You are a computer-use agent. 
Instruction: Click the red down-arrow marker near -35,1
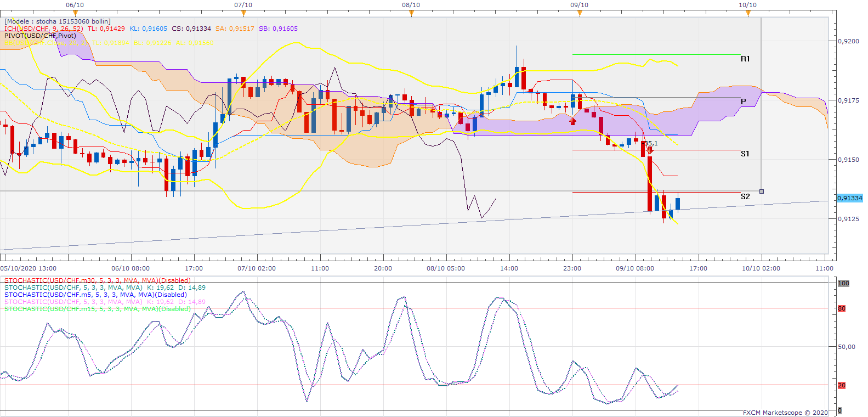coord(650,150)
